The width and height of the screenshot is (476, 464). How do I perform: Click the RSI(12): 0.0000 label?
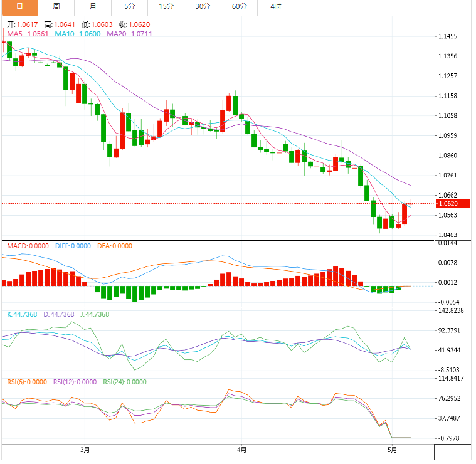click(x=75, y=382)
